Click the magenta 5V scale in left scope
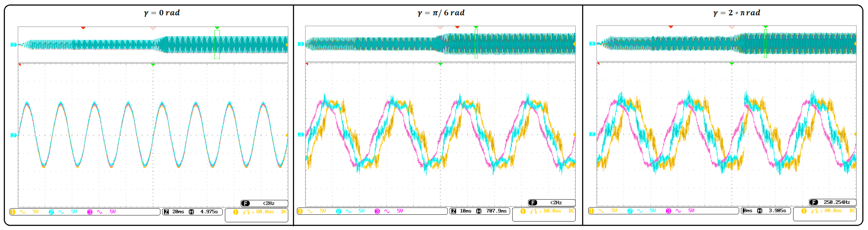Image resolution: width=868 pixels, height=230 pixels. click(112, 212)
